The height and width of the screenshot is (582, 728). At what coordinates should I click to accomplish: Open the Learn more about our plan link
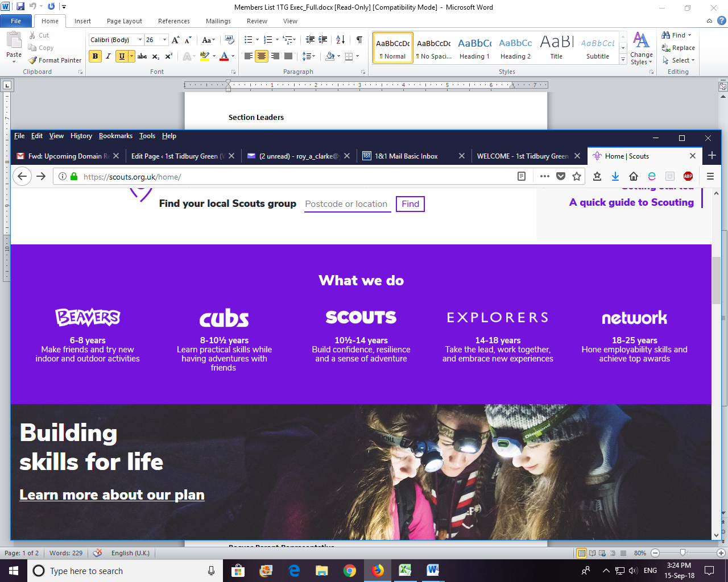point(112,495)
